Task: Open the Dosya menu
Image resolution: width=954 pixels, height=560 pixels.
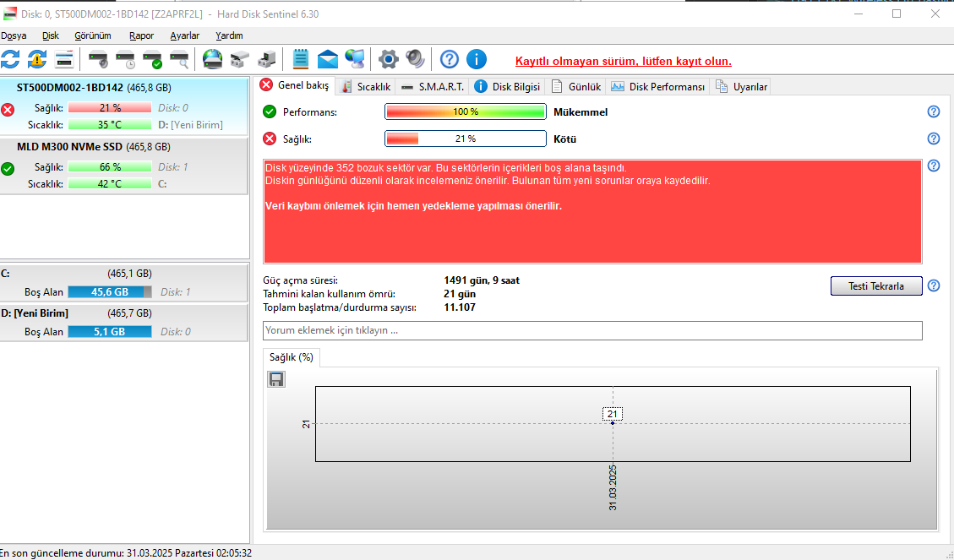Action: point(14,35)
